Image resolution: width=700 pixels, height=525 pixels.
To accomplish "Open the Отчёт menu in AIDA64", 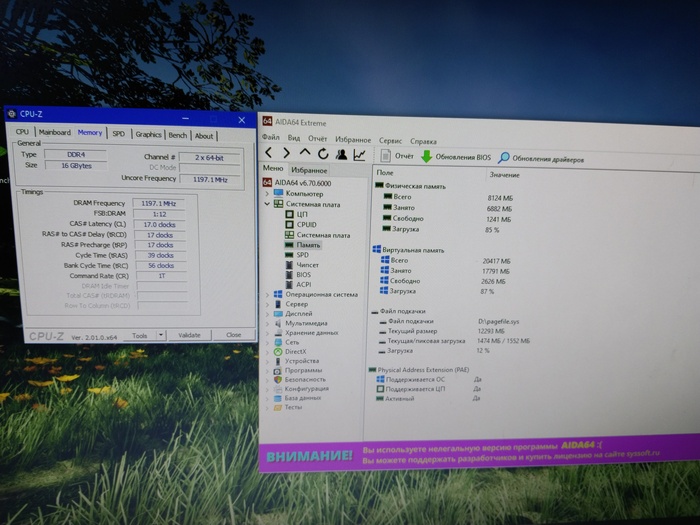I will coord(317,138).
